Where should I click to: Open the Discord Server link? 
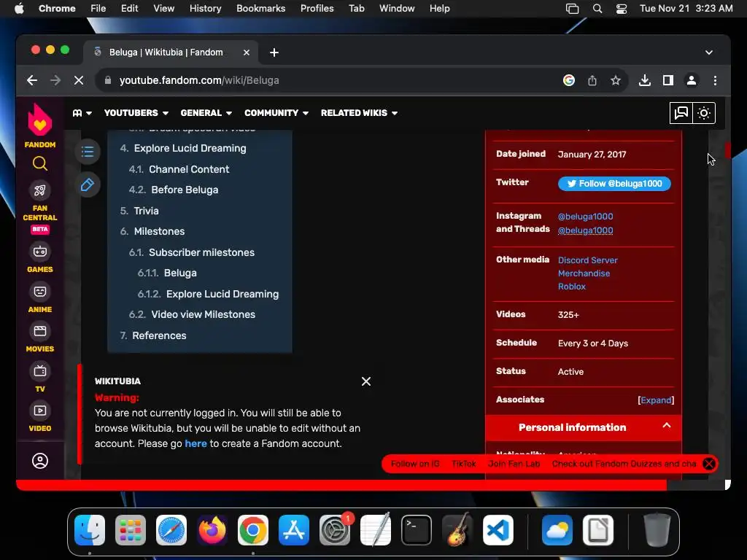point(587,260)
